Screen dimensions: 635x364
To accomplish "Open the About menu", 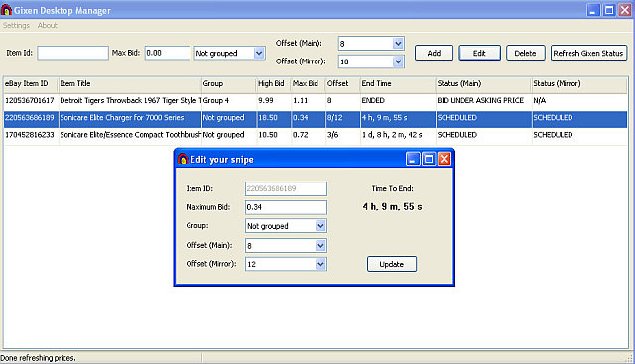I will pos(47,25).
